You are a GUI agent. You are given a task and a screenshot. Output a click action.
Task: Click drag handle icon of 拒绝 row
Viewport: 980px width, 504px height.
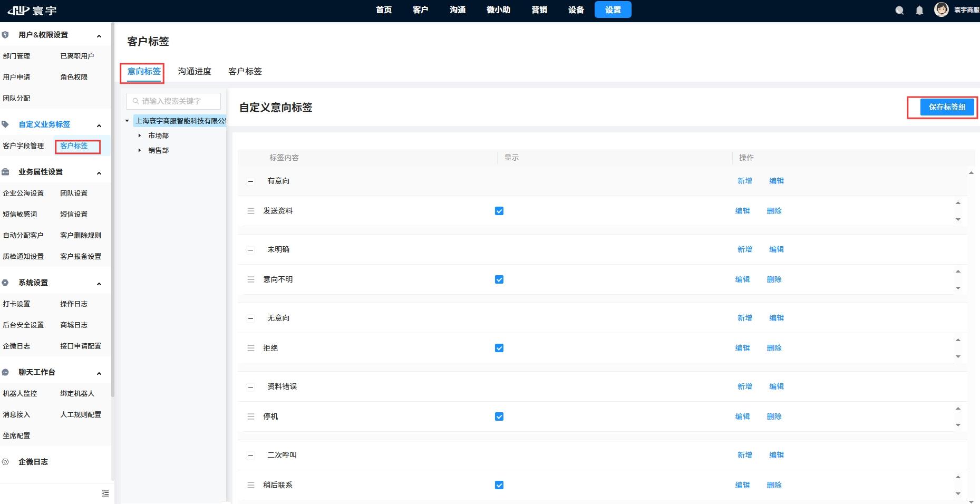[x=251, y=348]
